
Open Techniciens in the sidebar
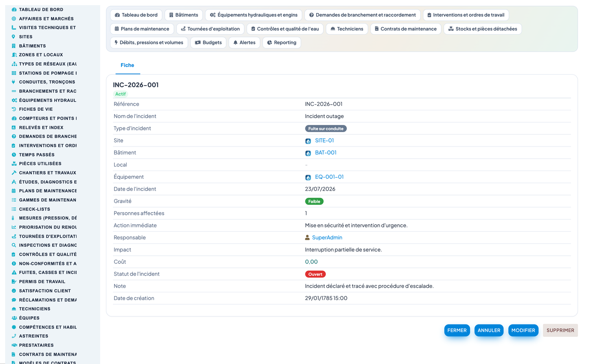pos(35,309)
